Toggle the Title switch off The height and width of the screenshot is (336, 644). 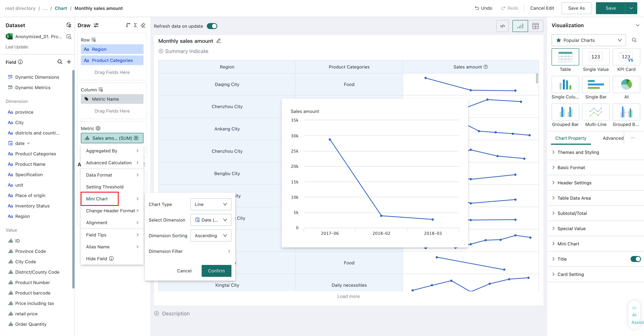(x=635, y=259)
